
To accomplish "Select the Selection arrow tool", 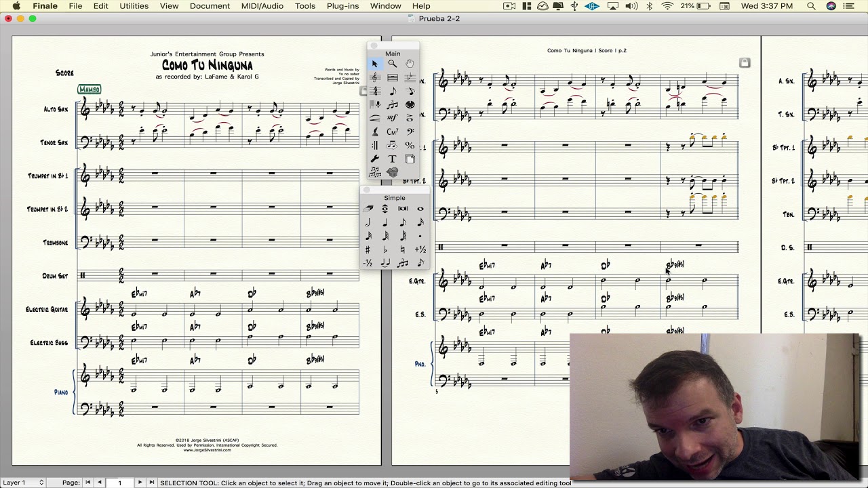I will point(375,64).
